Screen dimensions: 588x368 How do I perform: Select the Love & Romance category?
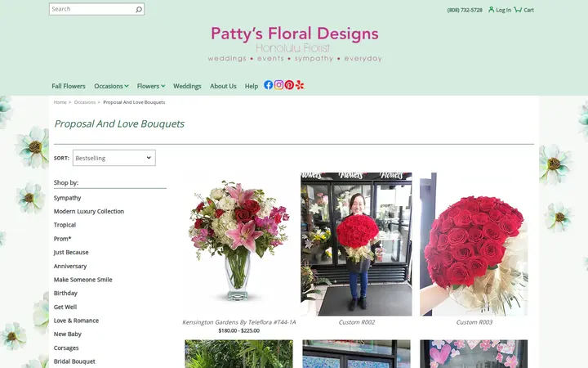pyautogui.click(x=76, y=321)
